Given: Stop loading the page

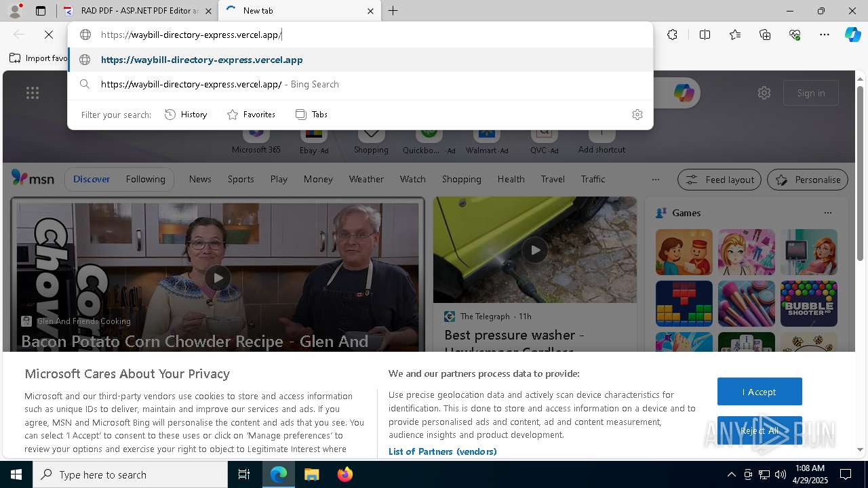Looking at the screenshot, I should pyautogui.click(x=49, y=35).
